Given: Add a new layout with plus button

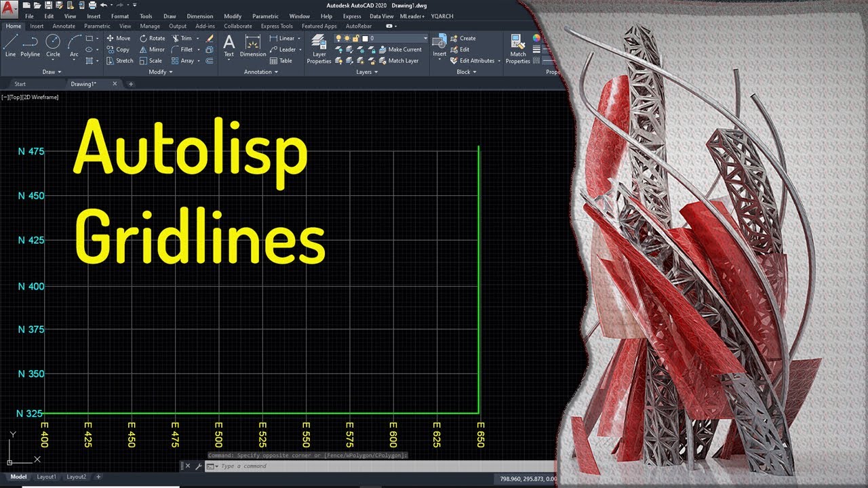Looking at the screenshot, I should (x=98, y=477).
